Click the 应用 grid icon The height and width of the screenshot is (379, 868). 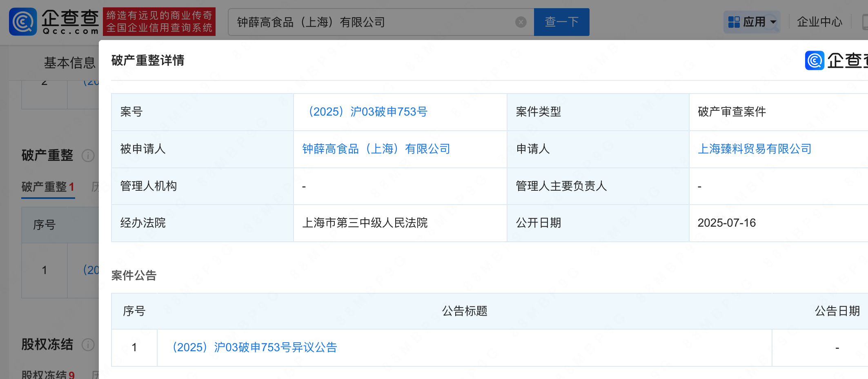tap(734, 22)
